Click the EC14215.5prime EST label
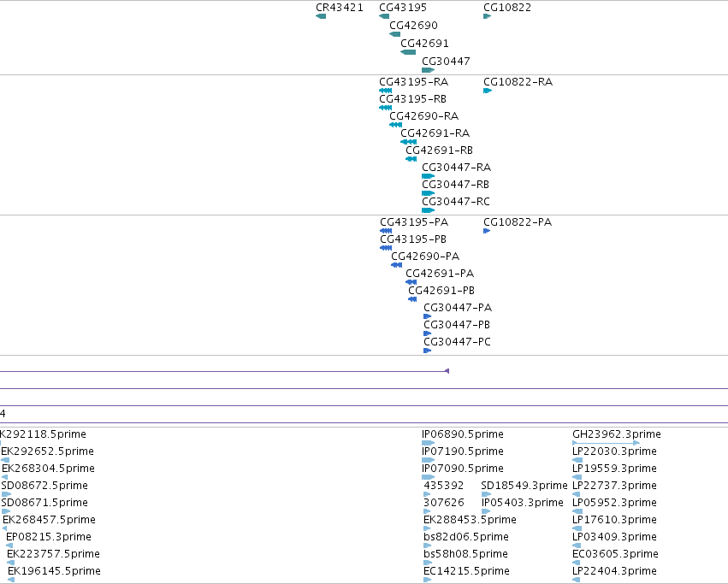Image resolution: width=728 pixels, height=584 pixels. click(466, 571)
